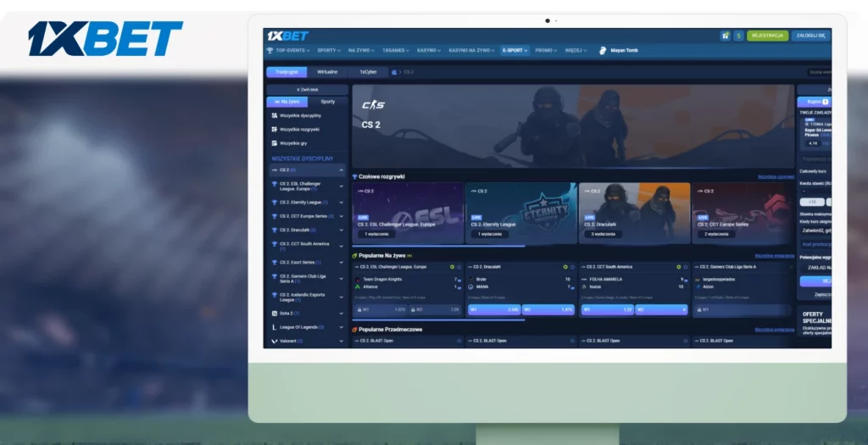Open the 3 wydarzenia button on the DraculaN card

(x=603, y=234)
